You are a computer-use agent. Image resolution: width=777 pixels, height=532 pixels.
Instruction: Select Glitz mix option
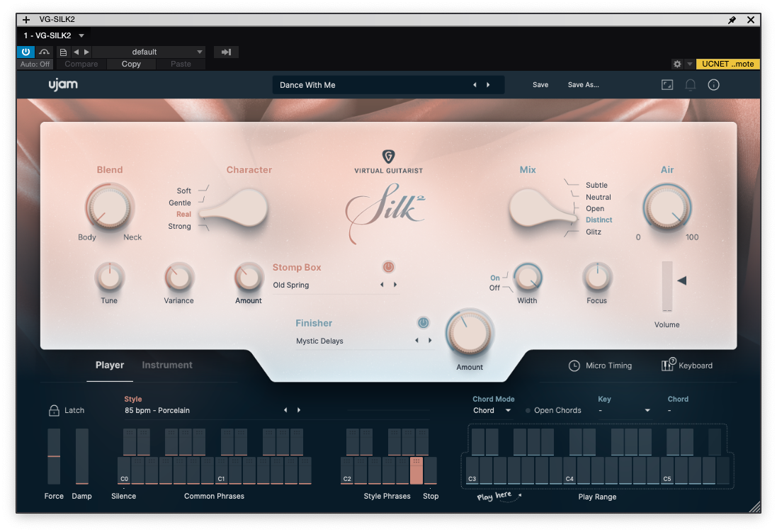point(593,232)
